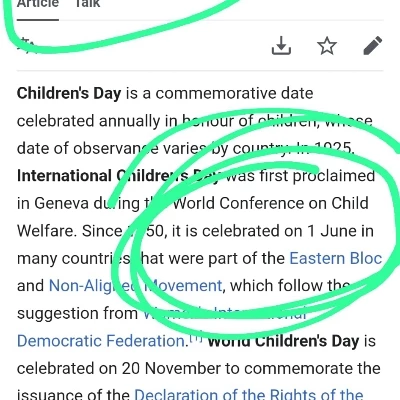Image resolution: width=400 pixels, height=400 pixels.
Task: Follow the partly hidden link after 'suggestion from'
Action: (x=225, y=313)
